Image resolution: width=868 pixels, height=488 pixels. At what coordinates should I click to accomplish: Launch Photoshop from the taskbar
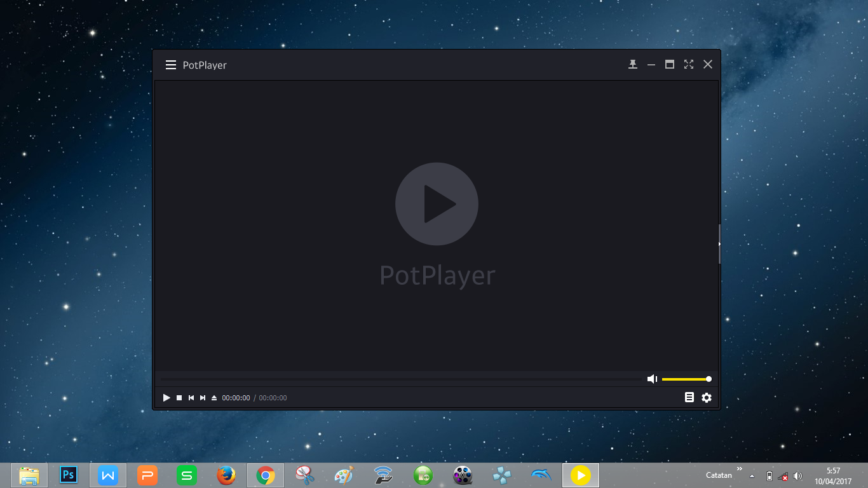point(68,475)
